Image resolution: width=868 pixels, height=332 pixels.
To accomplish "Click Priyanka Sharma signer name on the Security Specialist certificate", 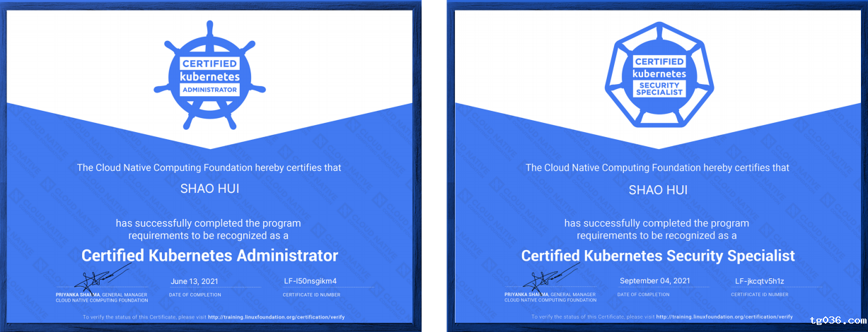I will tap(527, 294).
